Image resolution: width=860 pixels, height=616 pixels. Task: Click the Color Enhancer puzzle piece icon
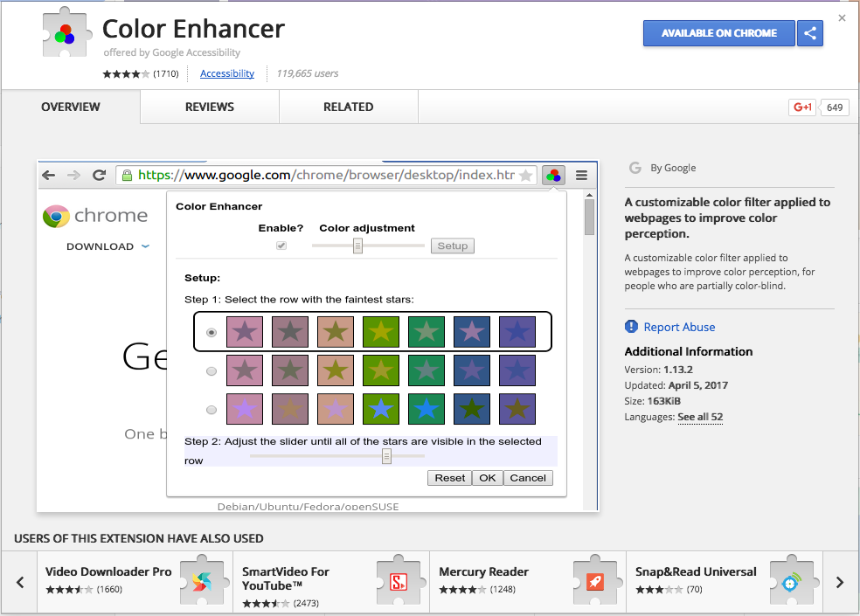pyautogui.click(x=65, y=31)
